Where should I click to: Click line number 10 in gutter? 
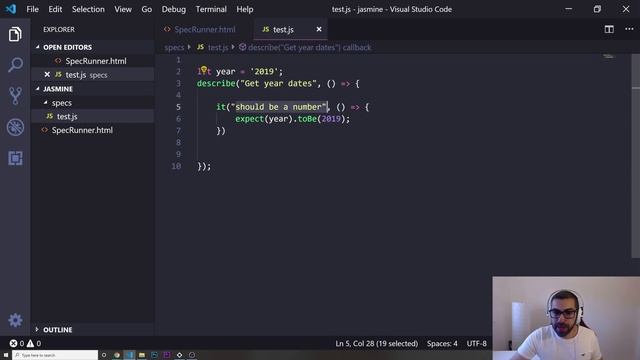coord(176,166)
